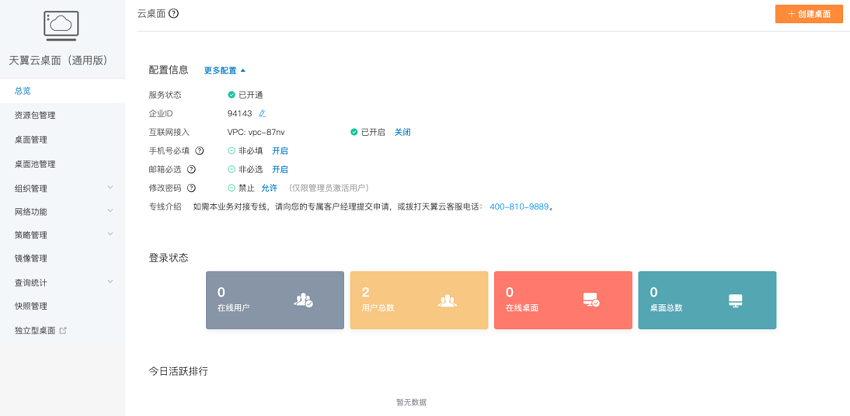Expand 组织管理 chevron in sidebar
Viewport: 850px width, 416px height.
tap(110, 187)
